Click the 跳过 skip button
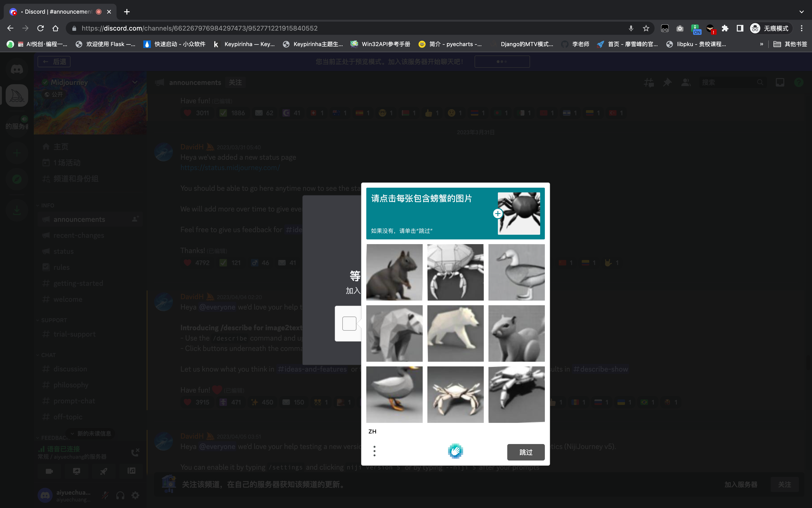The width and height of the screenshot is (812, 508). click(x=526, y=452)
